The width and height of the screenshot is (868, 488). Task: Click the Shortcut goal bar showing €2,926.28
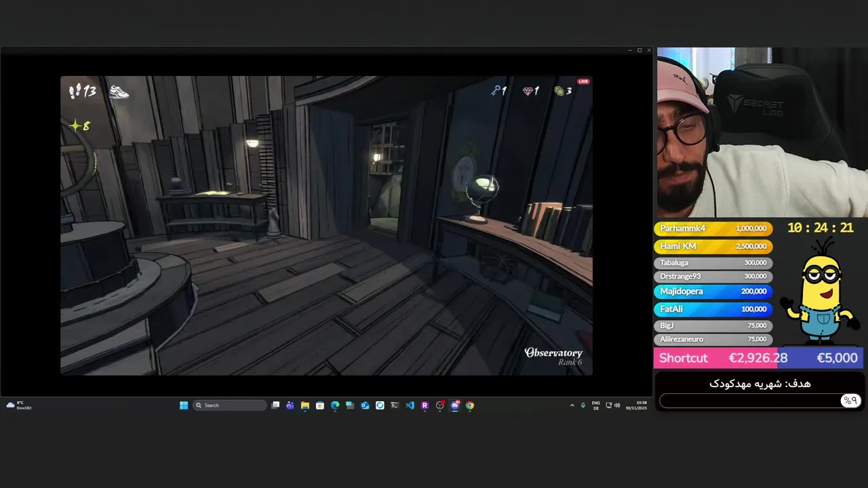click(x=758, y=358)
